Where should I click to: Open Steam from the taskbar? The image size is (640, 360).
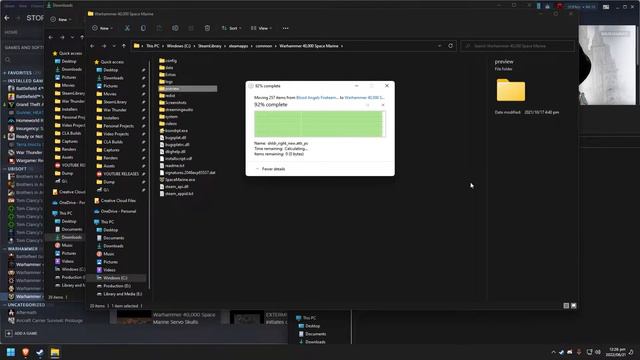(x=40, y=352)
